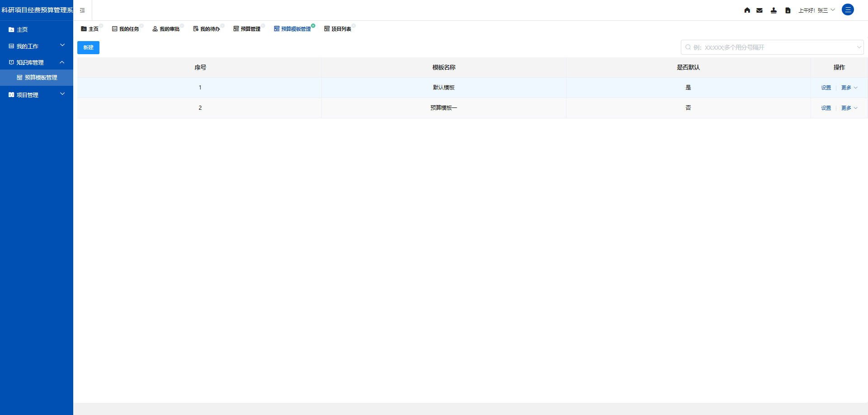This screenshot has width=868, height=415.
Task: Expand the 我的工作 sidebar menu
Action: point(62,45)
